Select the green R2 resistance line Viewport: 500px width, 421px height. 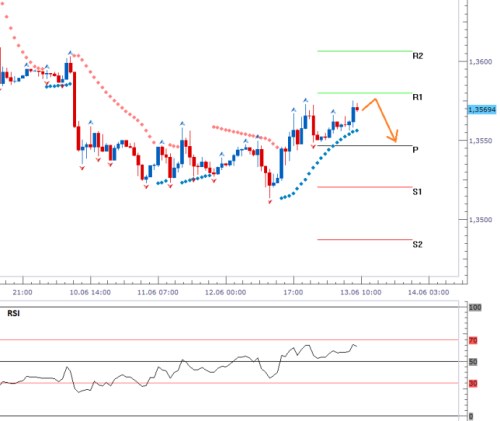click(x=365, y=51)
